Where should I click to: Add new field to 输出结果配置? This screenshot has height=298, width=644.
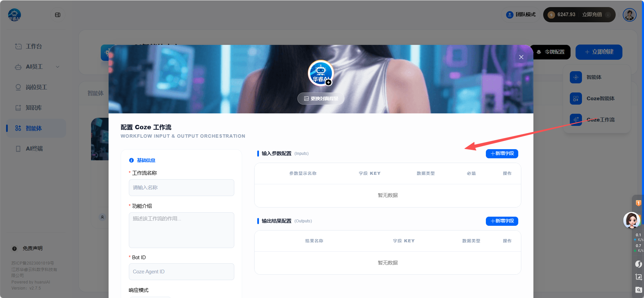(502, 221)
